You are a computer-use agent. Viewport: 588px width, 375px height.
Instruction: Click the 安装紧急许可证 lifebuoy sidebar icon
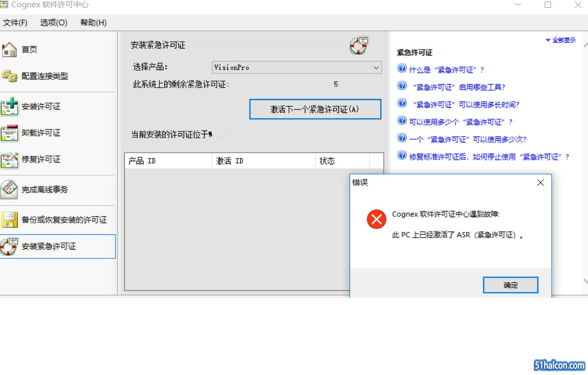point(9,247)
